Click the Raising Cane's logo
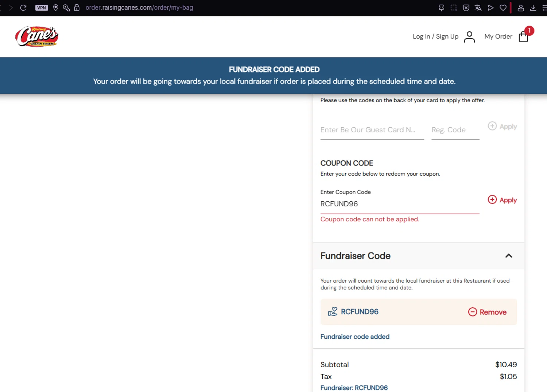The image size is (547, 392). coord(37,36)
